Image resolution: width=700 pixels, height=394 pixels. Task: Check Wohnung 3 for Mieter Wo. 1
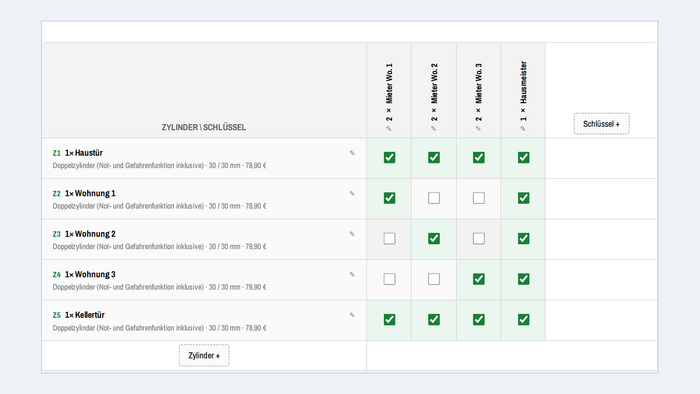point(389,279)
